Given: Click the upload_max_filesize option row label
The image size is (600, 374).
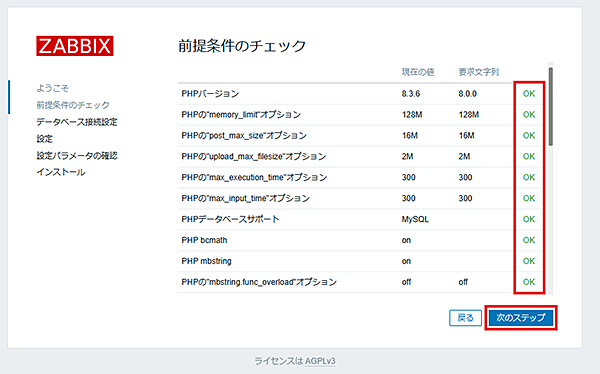Looking at the screenshot, I should 254,157.
